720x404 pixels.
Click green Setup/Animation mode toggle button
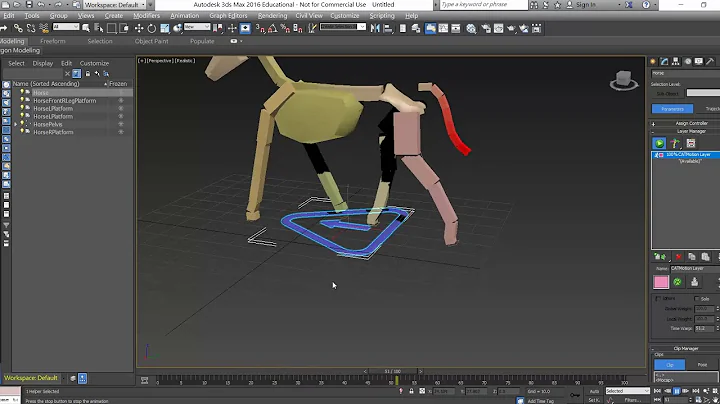coord(659,143)
